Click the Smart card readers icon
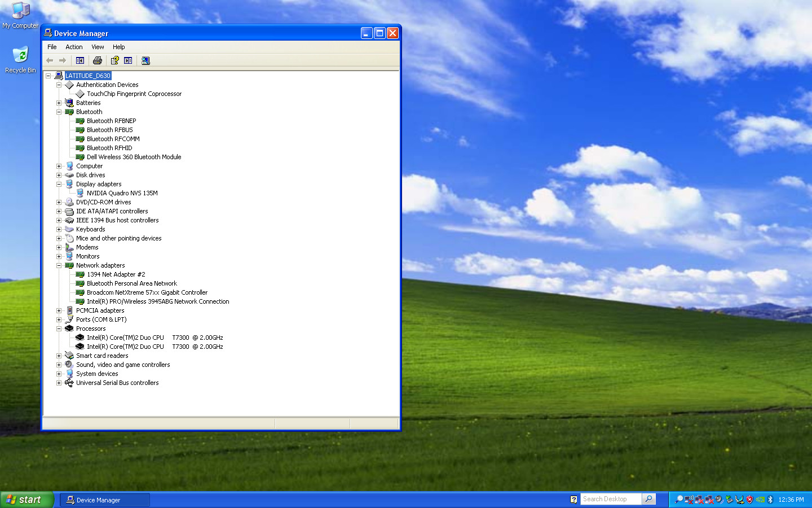812x508 pixels. [x=69, y=356]
